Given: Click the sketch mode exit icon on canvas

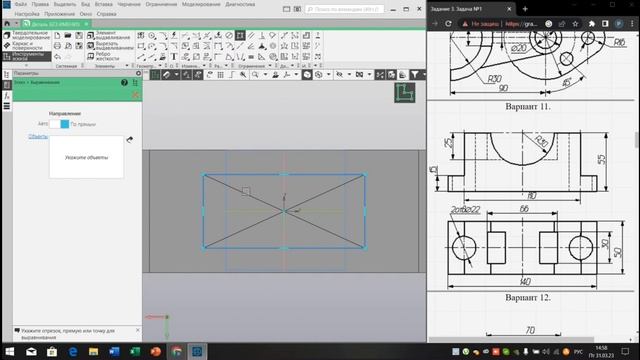Looking at the screenshot, I should (404, 93).
